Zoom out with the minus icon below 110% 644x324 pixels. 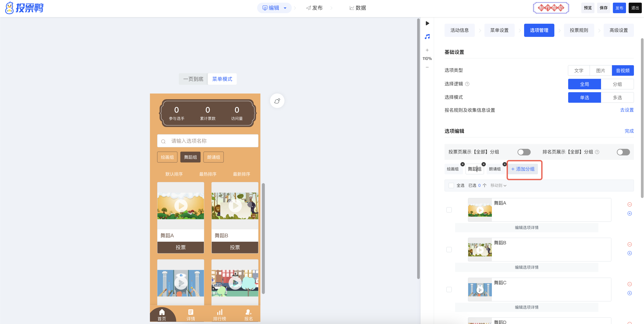pyautogui.click(x=427, y=67)
